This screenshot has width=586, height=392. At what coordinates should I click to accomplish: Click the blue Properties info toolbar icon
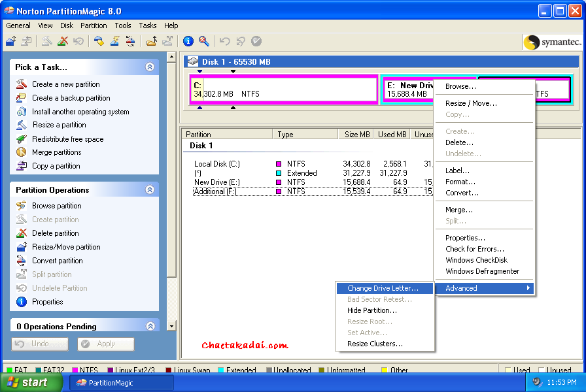(188, 41)
